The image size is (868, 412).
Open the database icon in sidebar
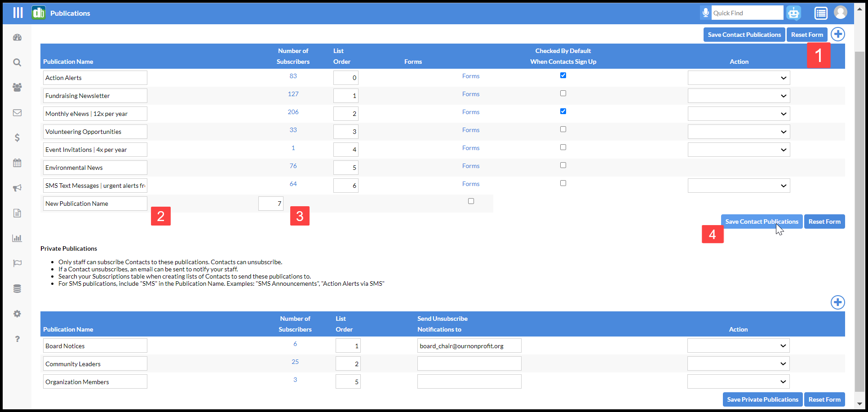[x=17, y=288]
